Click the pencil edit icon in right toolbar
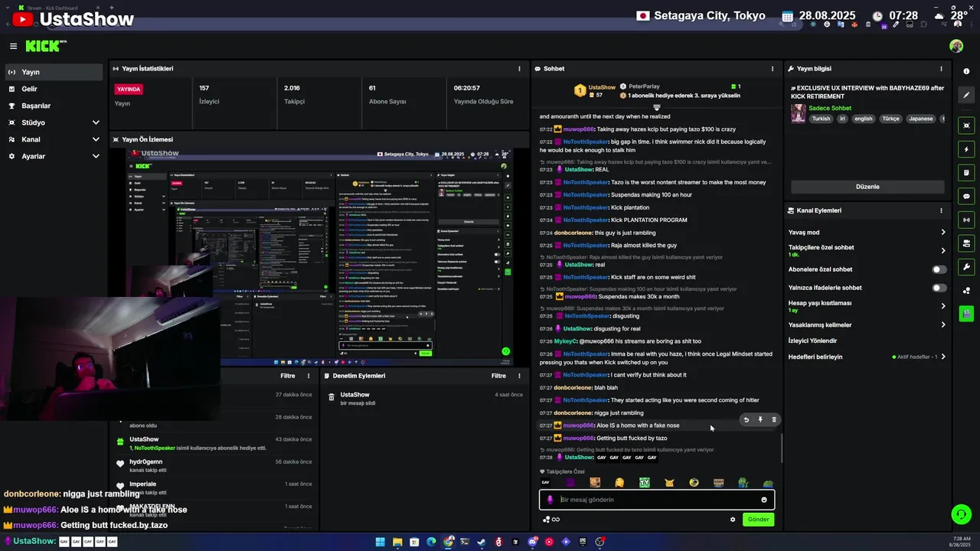The height and width of the screenshot is (551, 980). 966,96
